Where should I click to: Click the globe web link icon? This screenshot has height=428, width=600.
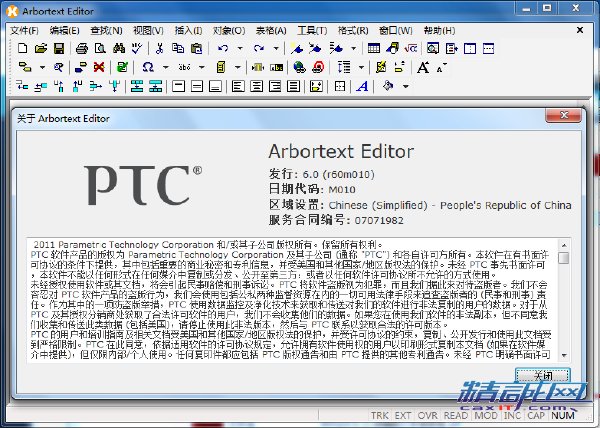[299, 67]
